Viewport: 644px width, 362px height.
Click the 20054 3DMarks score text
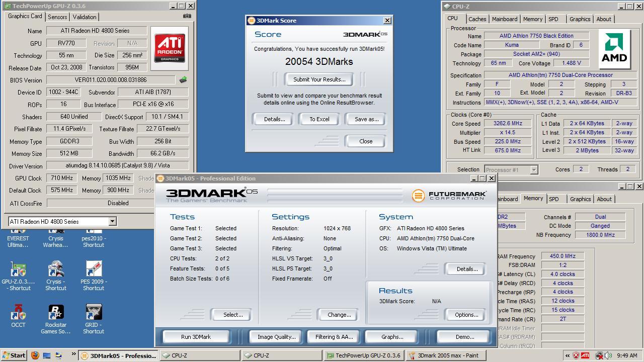tap(319, 62)
